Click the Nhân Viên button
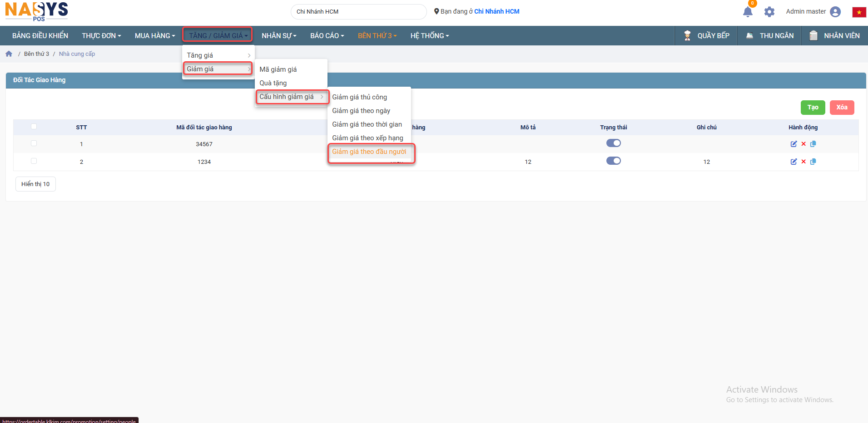Screen dimensions: 868x423 click(x=835, y=35)
